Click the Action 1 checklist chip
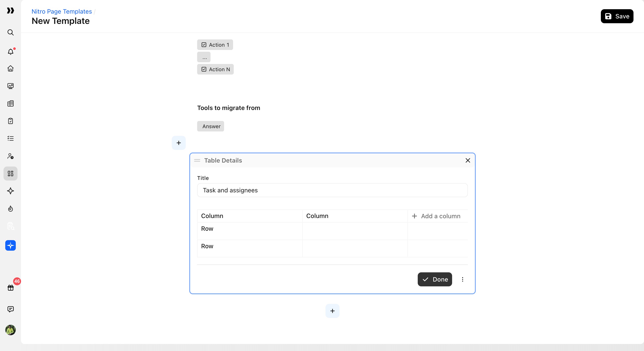 pyautogui.click(x=215, y=45)
